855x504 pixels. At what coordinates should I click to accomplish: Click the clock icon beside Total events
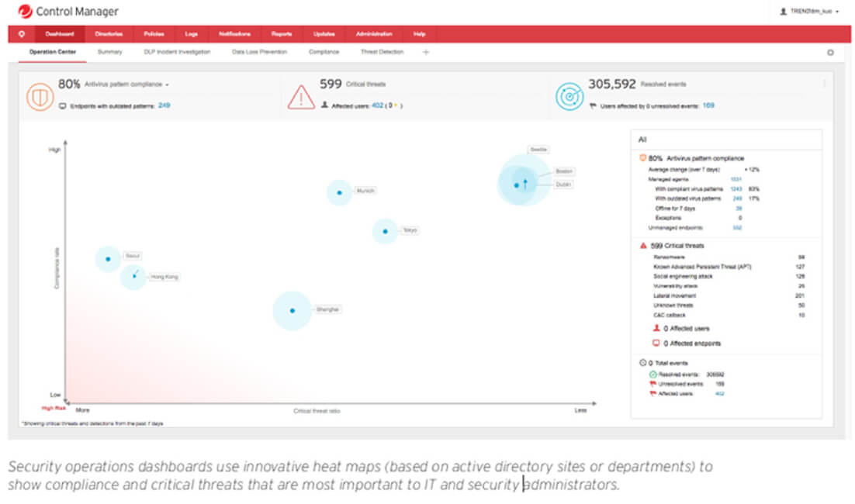tap(643, 363)
